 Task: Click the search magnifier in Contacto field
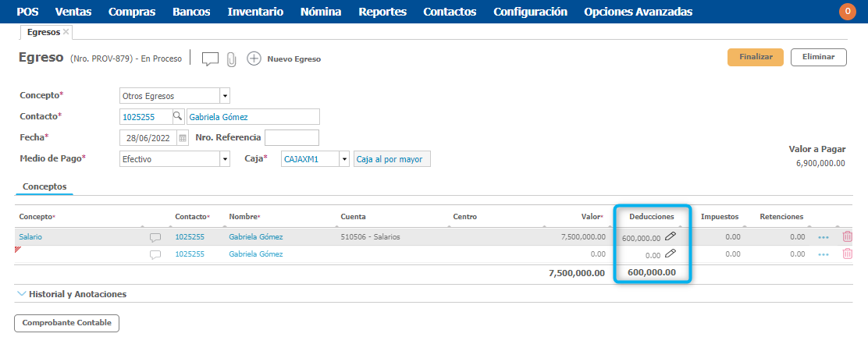[x=177, y=116]
